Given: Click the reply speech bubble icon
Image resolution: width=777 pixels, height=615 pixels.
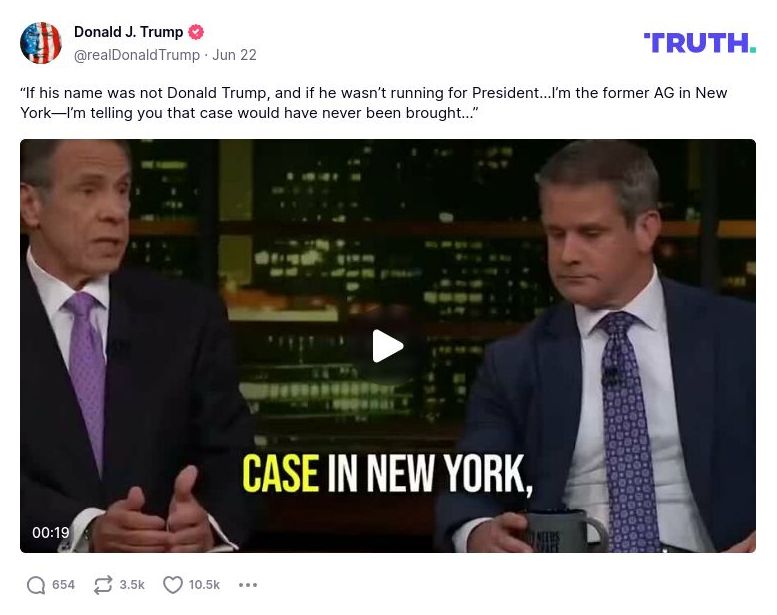Looking at the screenshot, I should (x=36, y=585).
